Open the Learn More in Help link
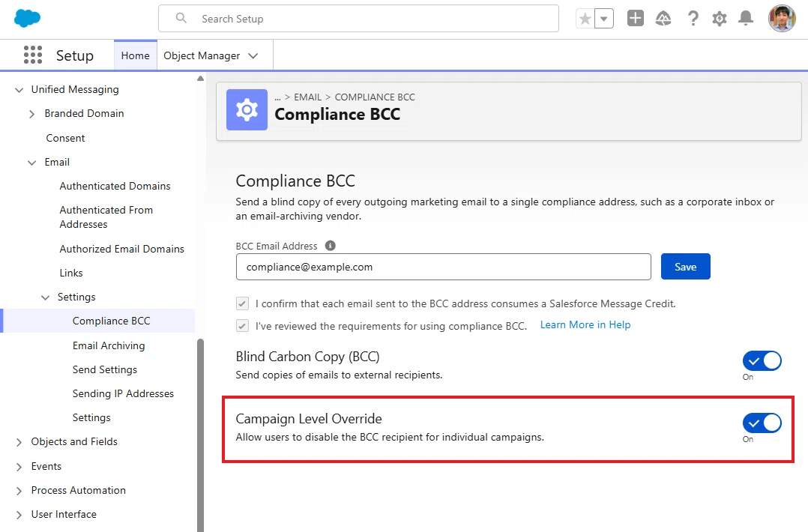Image resolution: width=808 pixels, height=532 pixels. pos(585,325)
